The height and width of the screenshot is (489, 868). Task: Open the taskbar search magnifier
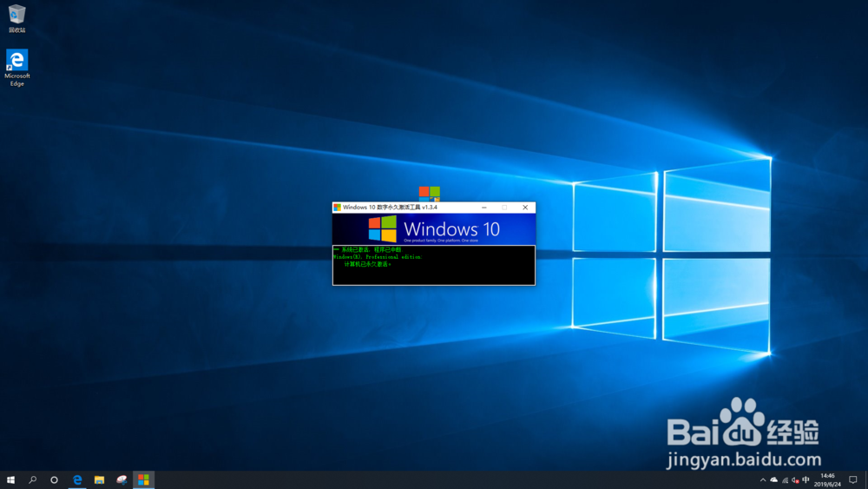click(x=32, y=479)
